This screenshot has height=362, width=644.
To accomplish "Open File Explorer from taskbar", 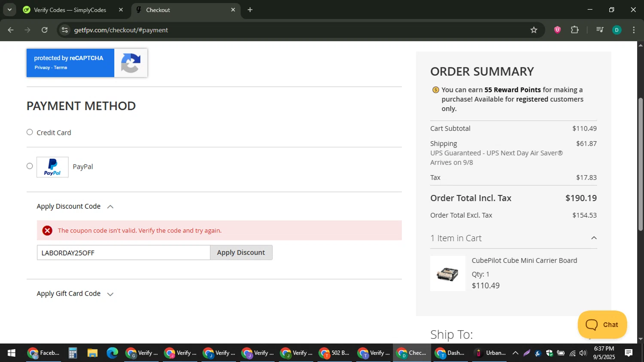I will click(x=92, y=353).
